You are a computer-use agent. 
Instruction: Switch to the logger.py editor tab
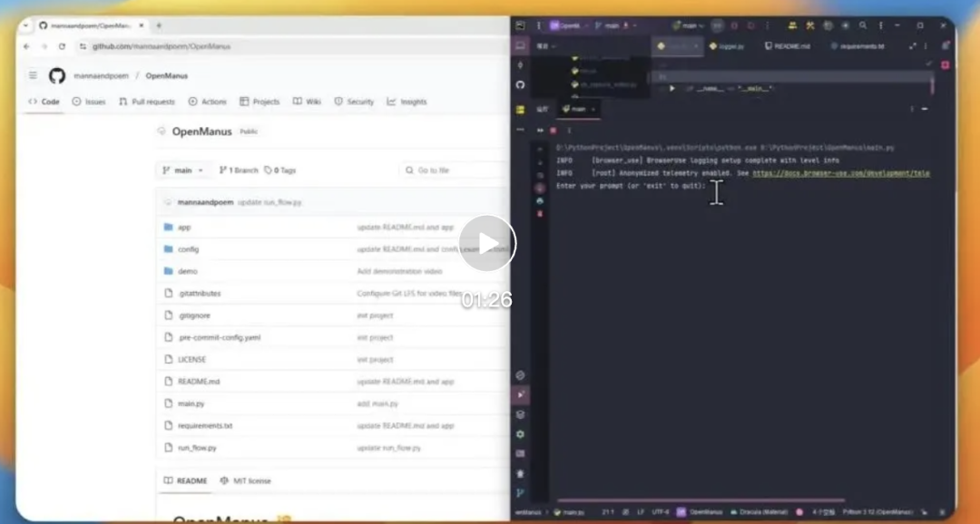coord(727,46)
